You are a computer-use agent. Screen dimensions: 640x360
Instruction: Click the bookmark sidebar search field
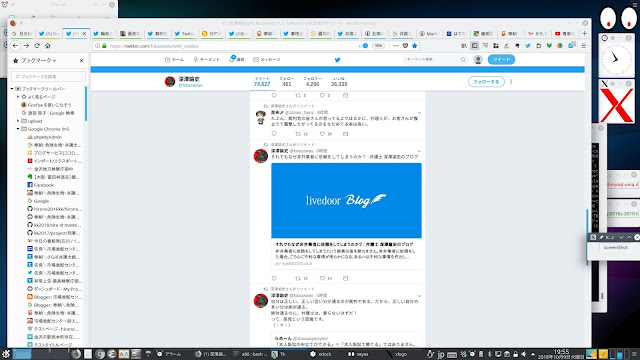(49, 76)
